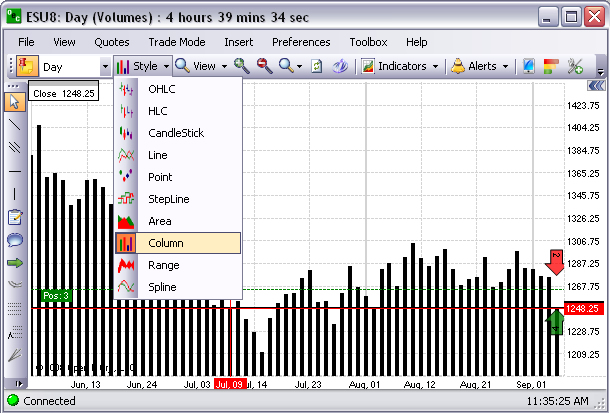Select the pointer arrow tool in sidebar
The image size is (610, 413).
point(15,101)
